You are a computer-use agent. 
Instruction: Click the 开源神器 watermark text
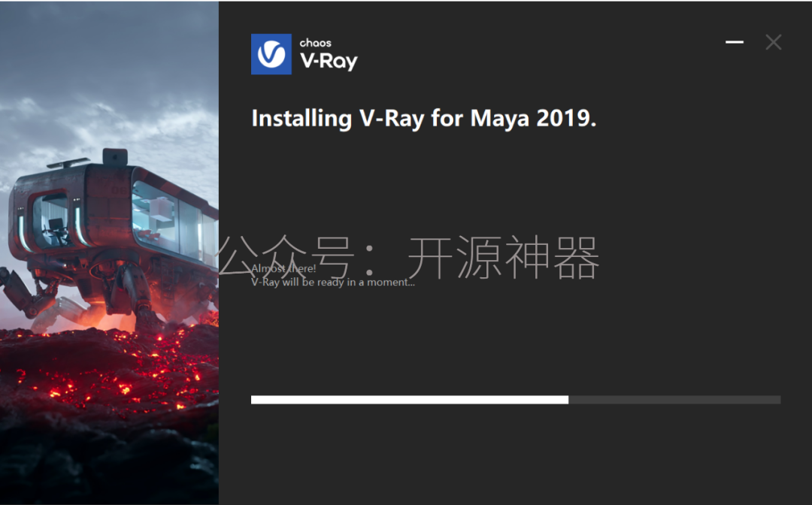503,257
